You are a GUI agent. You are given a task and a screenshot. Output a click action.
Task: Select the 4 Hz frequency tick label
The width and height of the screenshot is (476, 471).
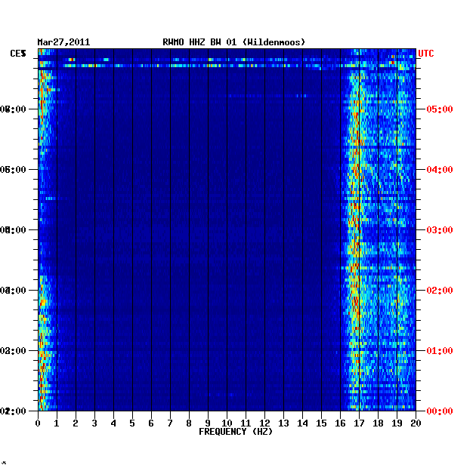point(113,423)
